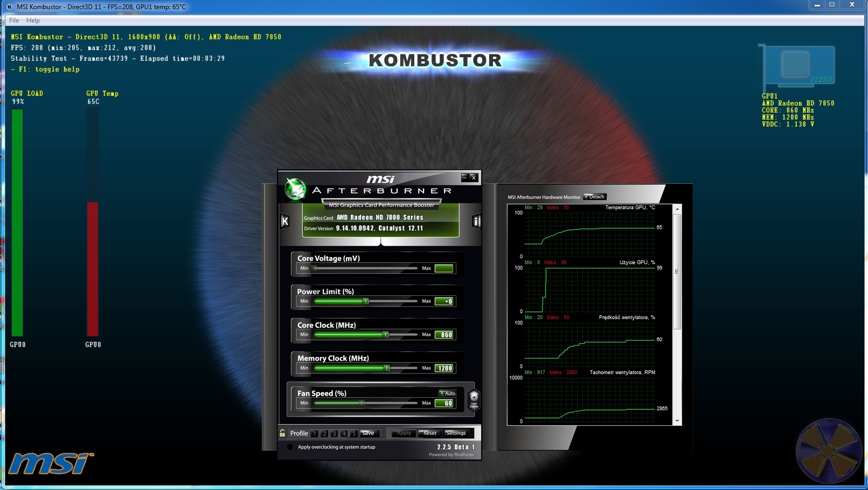This screenshot has width=868, height=490.
Task: Click the GPU LOAD green bar
Action: tap(17, 223)
